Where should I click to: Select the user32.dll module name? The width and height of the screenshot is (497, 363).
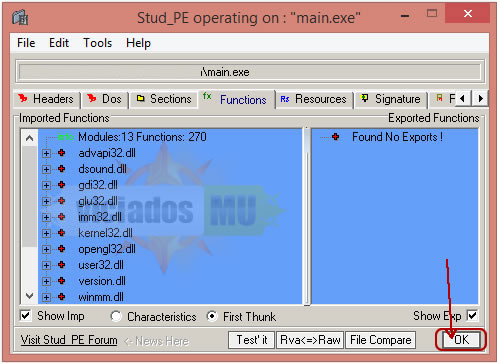pyautogui.click(x=101, y=265)
